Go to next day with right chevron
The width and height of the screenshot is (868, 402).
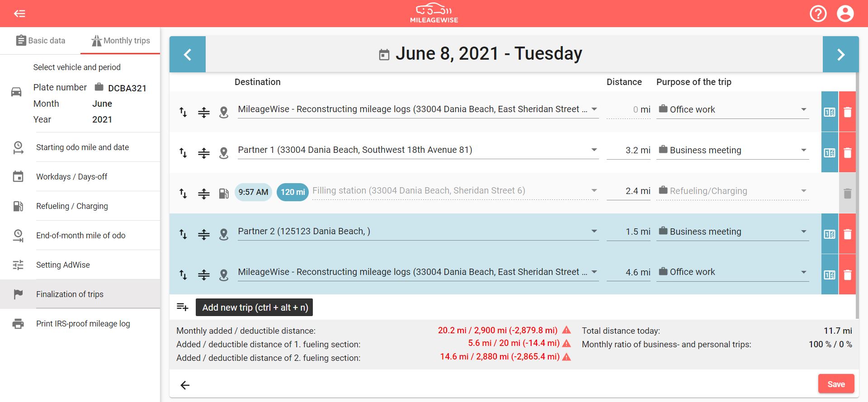click(840, 54)
